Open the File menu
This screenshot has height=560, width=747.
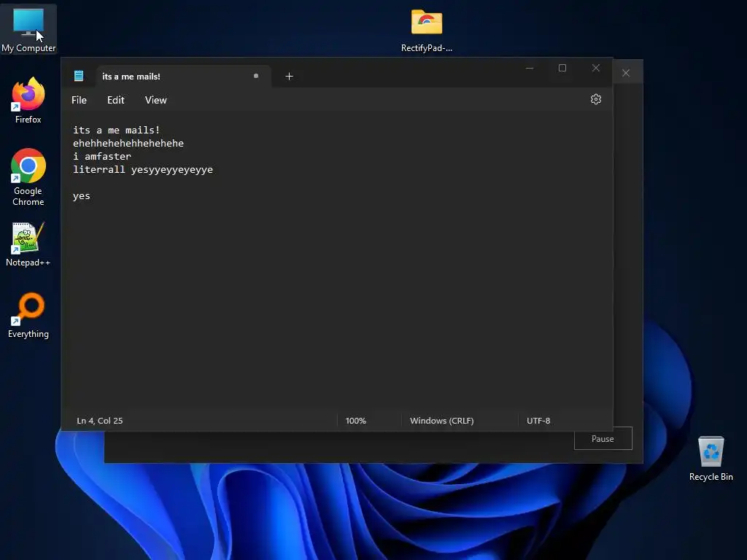click(x=79, y=100)
